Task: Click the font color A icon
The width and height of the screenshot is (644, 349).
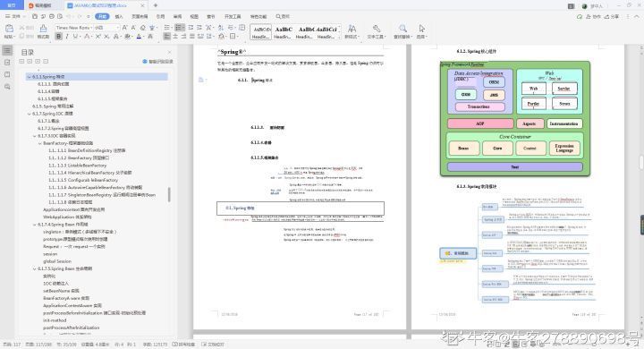Action: click(x=139, y=37)
